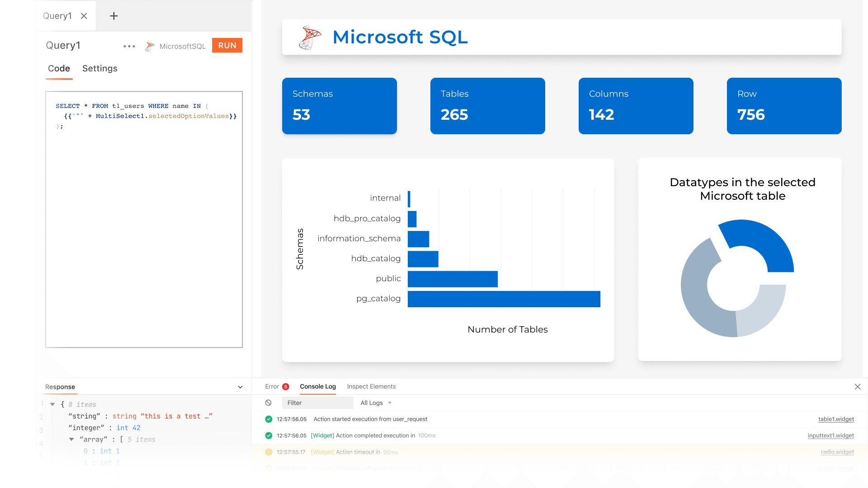Click the green success icon on the first log entry
868x488 pixels.
268,419
